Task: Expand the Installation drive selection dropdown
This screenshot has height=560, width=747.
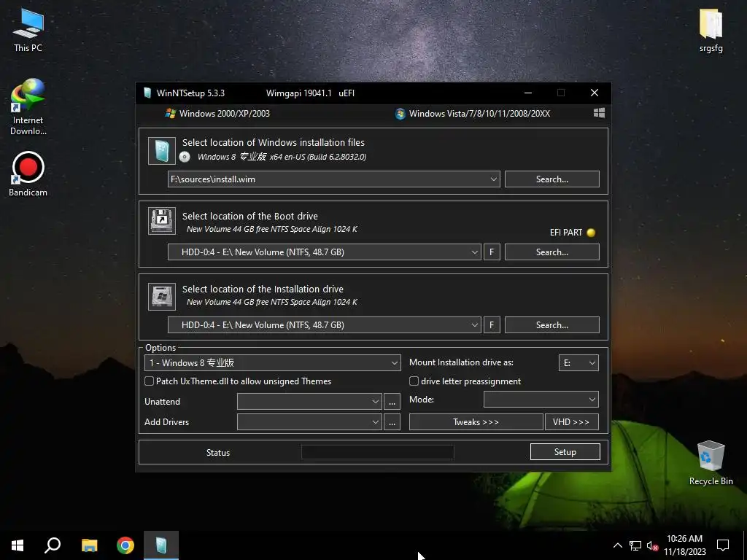Action: (x=474, y=324)
